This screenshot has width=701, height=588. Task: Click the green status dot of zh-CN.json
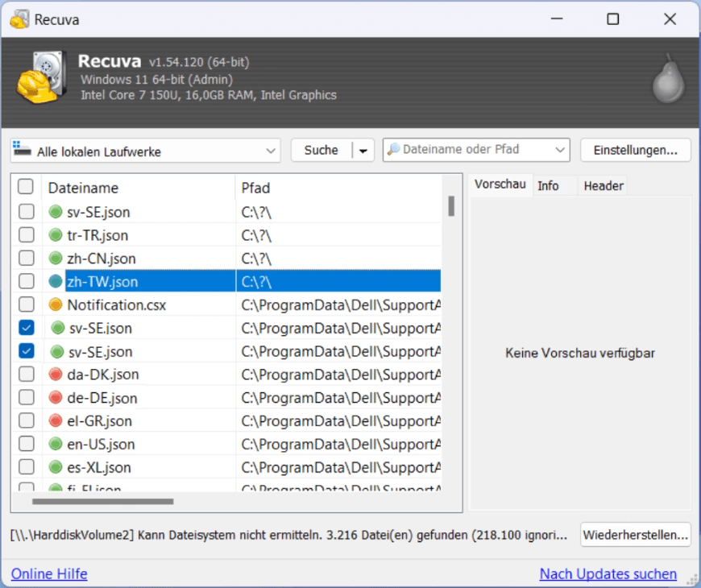[x=56, y=258]
